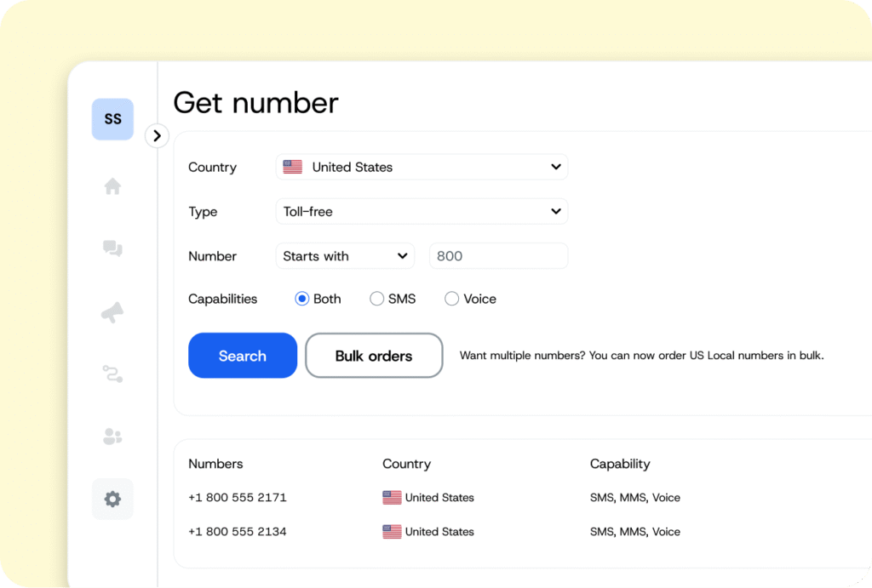Open contacts via the people icon
Screen dimensions: 872x588
tap(112, 437)
